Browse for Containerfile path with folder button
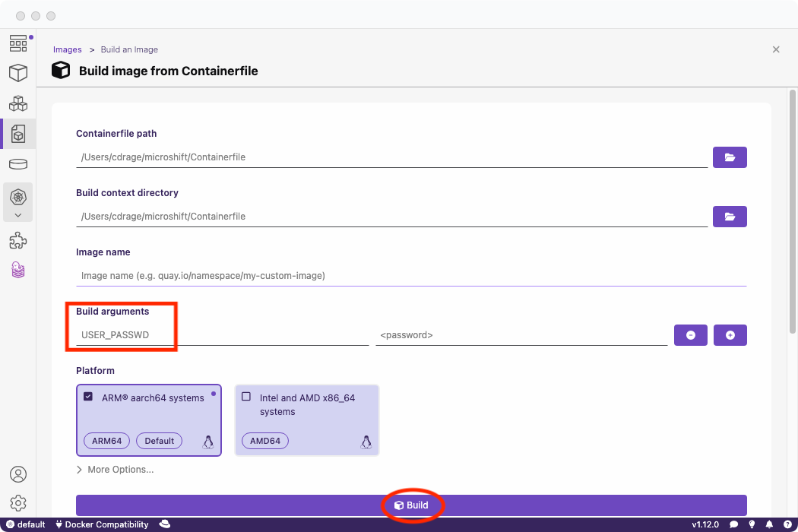798x532 pixels. pos(730,157)
